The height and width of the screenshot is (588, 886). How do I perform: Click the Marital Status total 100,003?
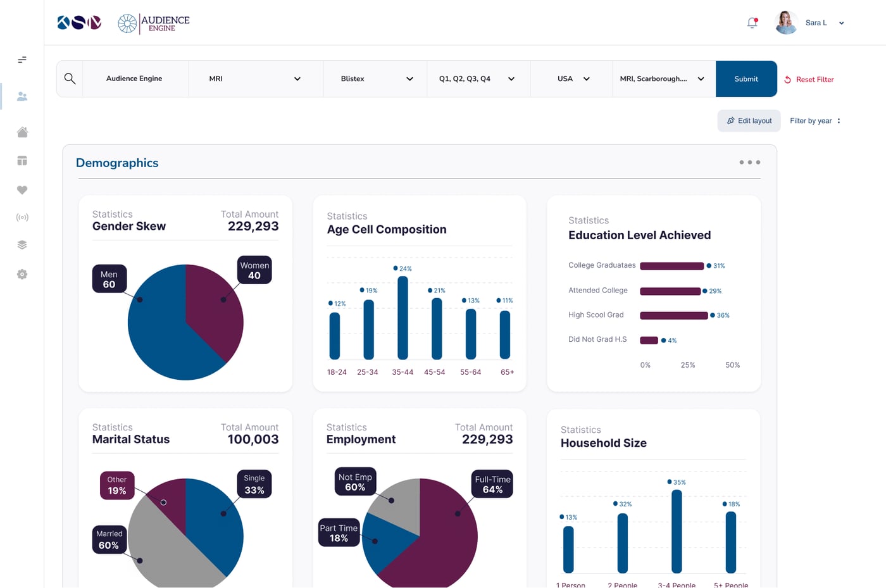click(253, 439)
